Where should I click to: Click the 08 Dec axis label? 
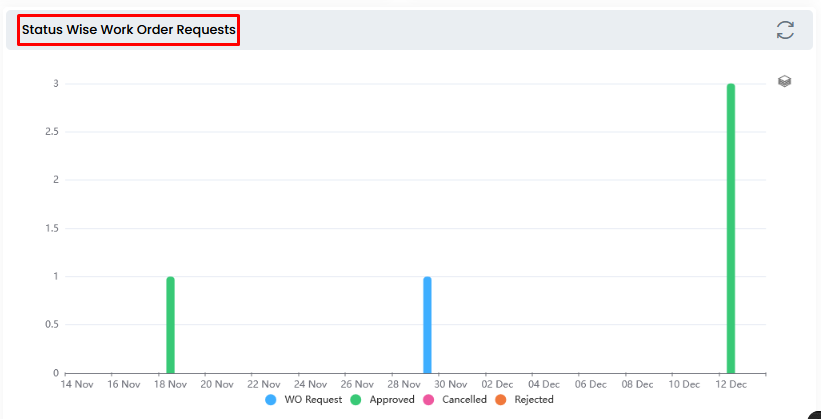click(x=637, y=384)
